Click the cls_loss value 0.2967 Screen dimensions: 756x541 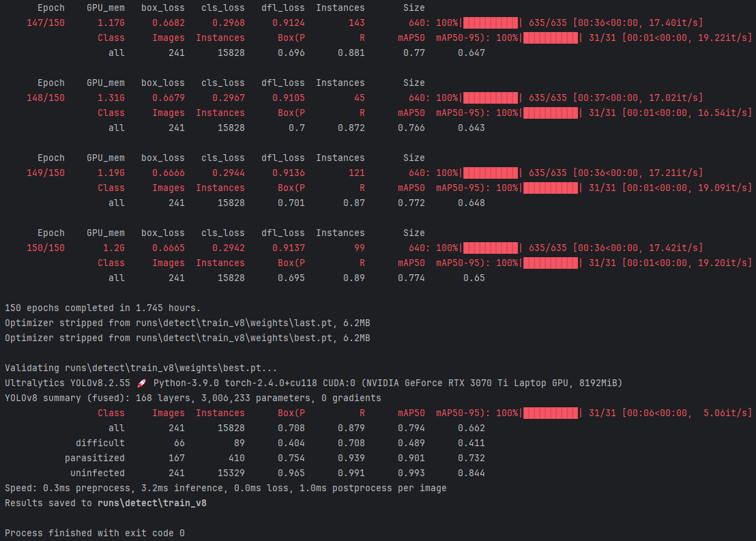[229, 98]
